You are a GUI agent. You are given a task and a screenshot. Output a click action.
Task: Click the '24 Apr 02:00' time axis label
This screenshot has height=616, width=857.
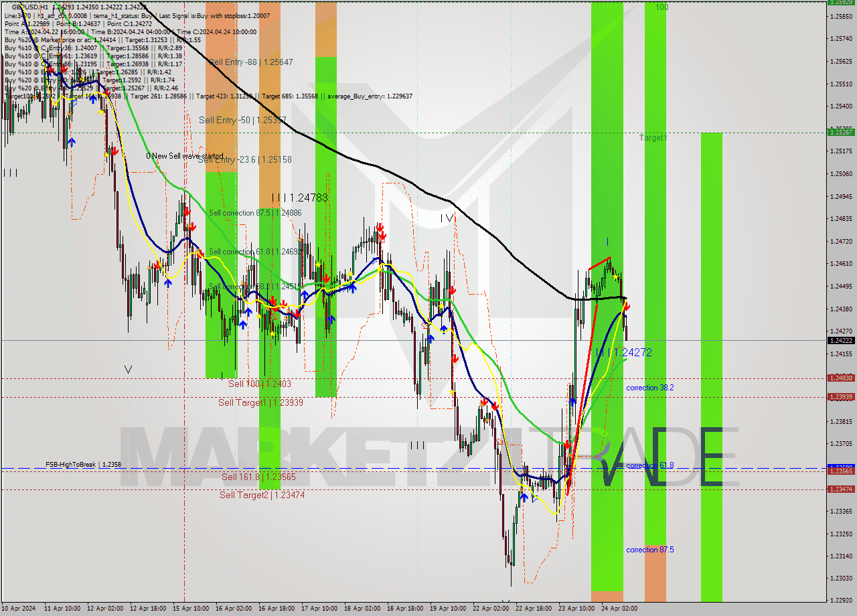[x=619, y=609]
